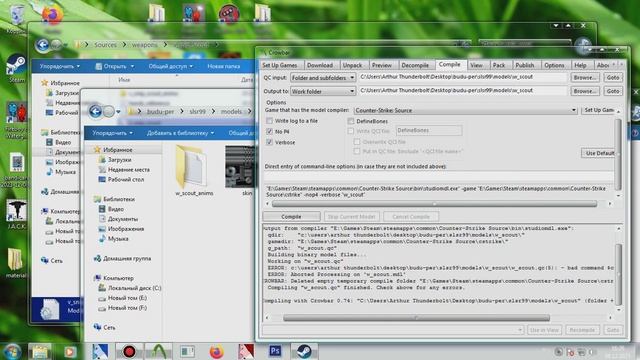Enable the DefineBones checkbox
Screen dimensions: 640x360
(351, 121)
